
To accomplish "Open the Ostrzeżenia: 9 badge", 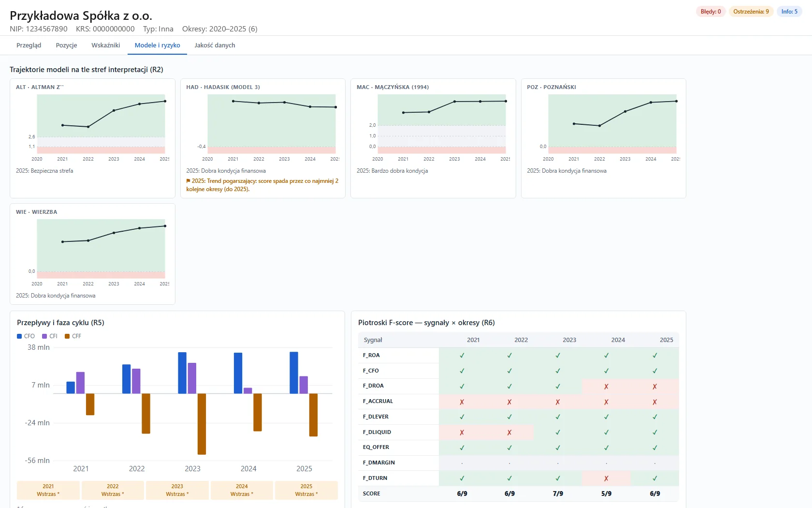I will 751,12.
